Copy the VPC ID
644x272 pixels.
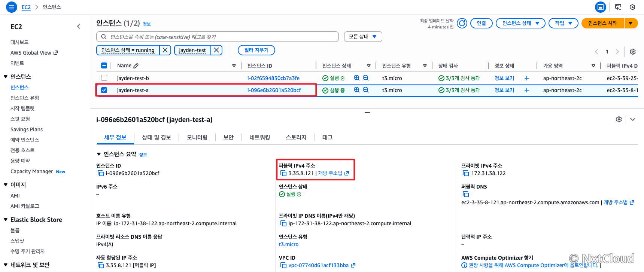283,265
